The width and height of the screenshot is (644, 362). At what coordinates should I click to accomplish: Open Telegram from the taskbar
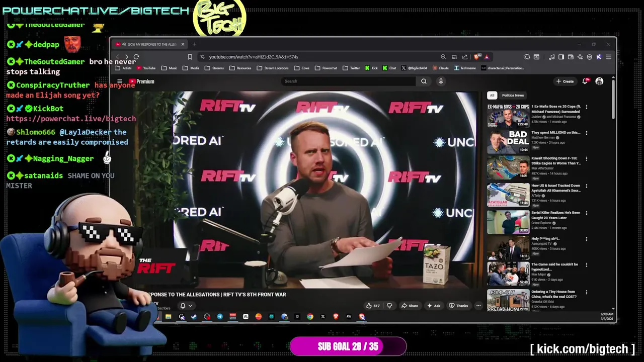coord(220,317)
